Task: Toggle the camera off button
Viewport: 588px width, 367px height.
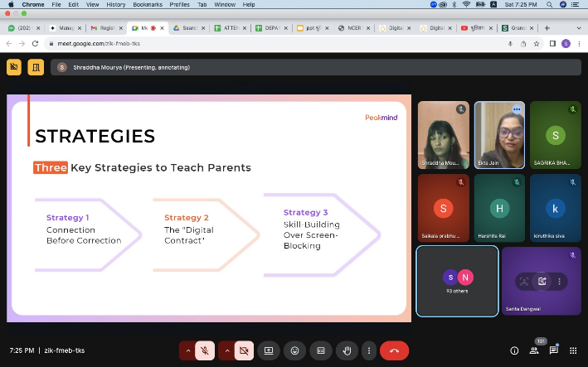Action: (x=244, y=350)
